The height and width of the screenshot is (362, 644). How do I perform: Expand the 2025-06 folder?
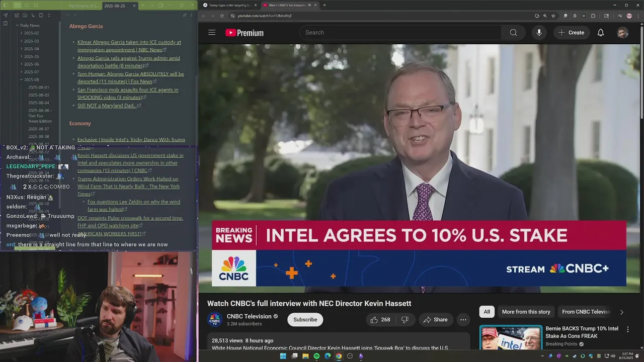click(22, 64)
